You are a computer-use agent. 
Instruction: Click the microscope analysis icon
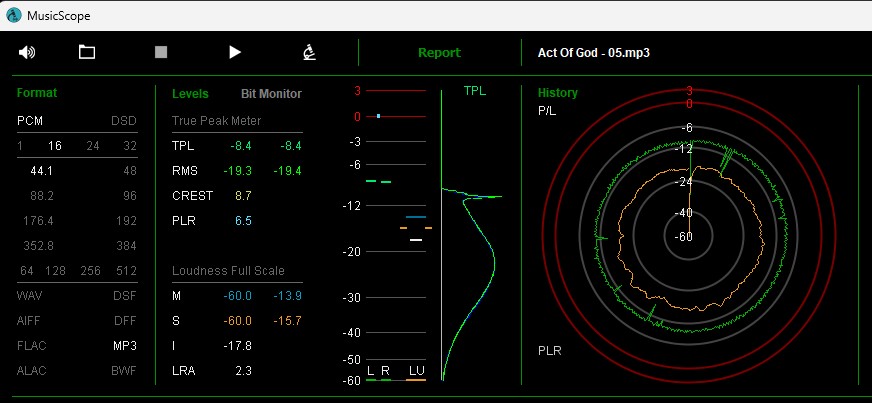(310, 52)
